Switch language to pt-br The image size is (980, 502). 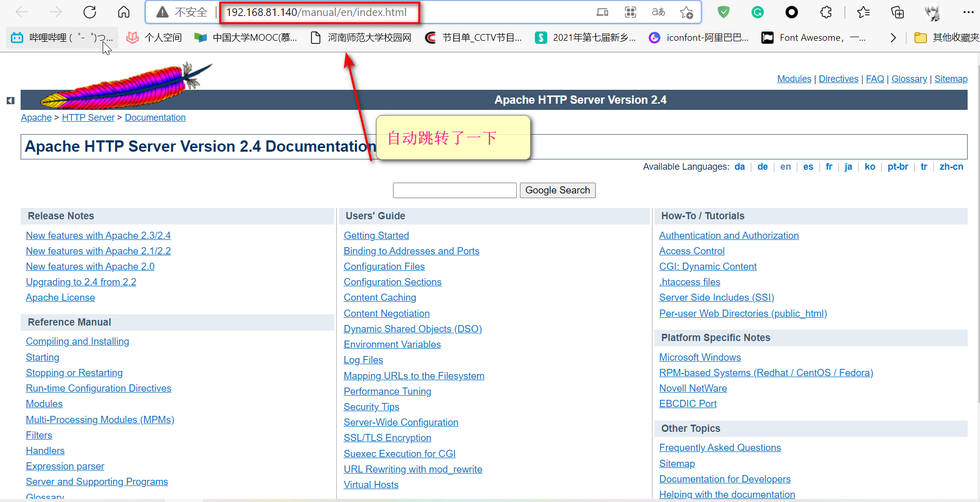(x=897, y=167)
